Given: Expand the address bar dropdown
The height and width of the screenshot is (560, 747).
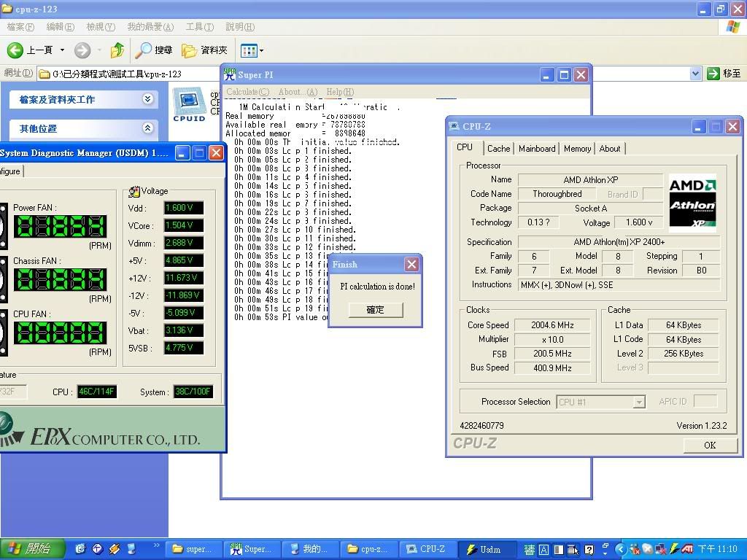Looking at the screenshot, I should click(695, 74).
